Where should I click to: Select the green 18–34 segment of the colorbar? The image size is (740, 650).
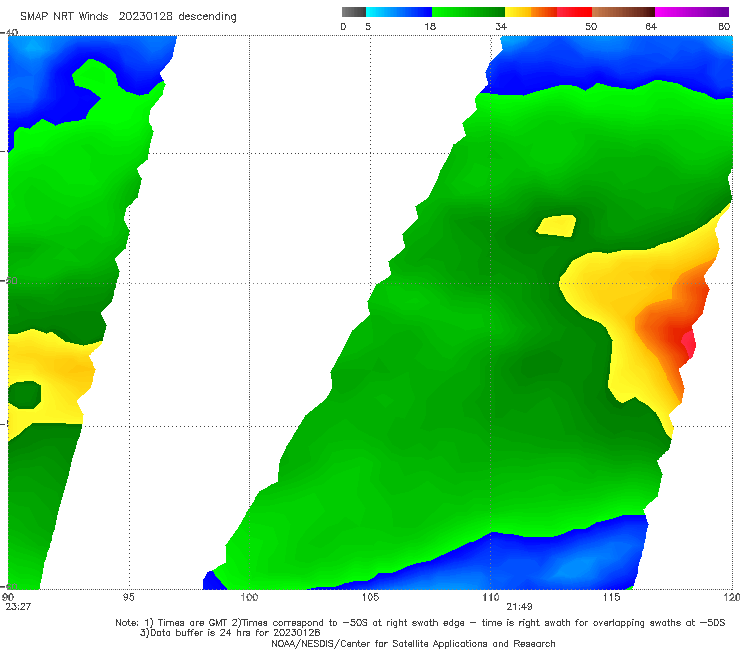click(x=468, y=12)
